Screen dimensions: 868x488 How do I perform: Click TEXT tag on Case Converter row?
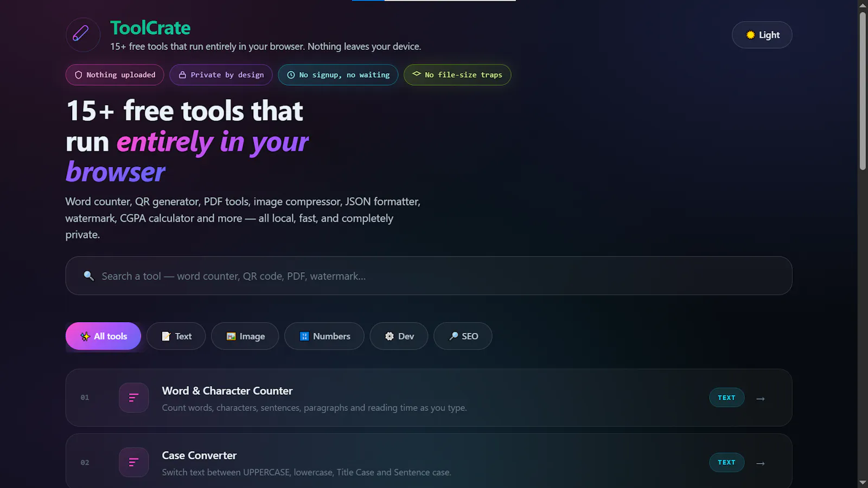coord(726,463)
